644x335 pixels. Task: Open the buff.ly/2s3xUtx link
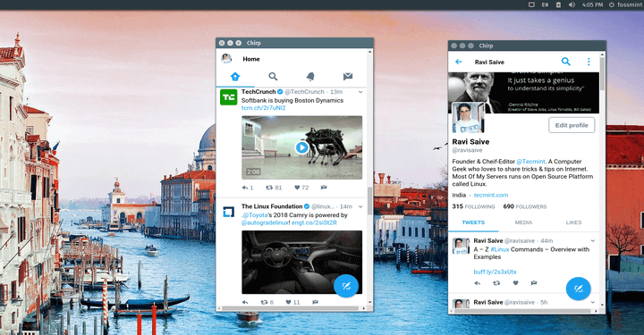pos(495,272)
